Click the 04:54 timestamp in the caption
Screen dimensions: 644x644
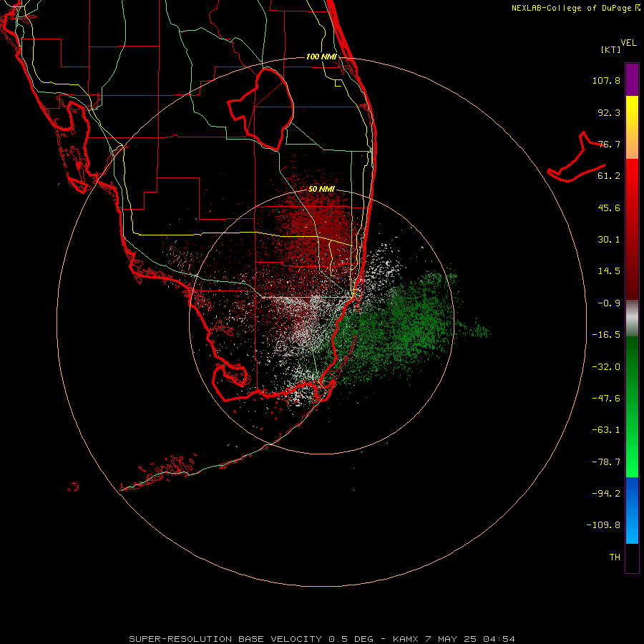click(499, 639)
